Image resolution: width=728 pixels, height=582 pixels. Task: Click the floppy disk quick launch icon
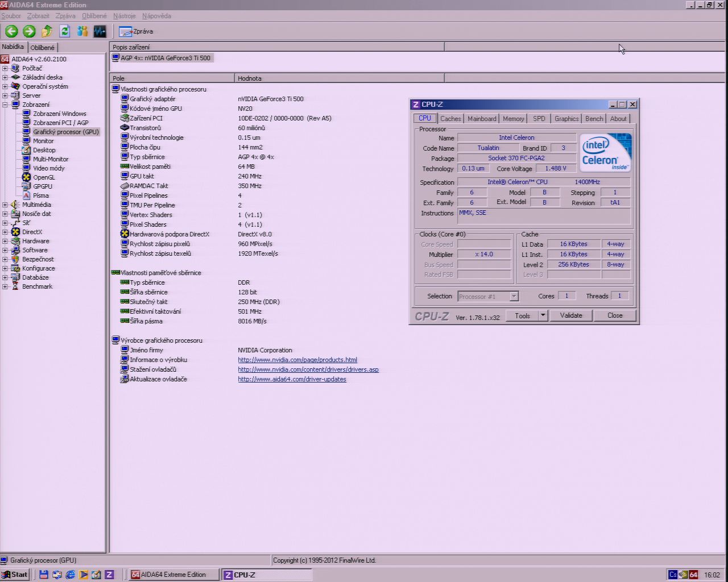coord(44,575)
